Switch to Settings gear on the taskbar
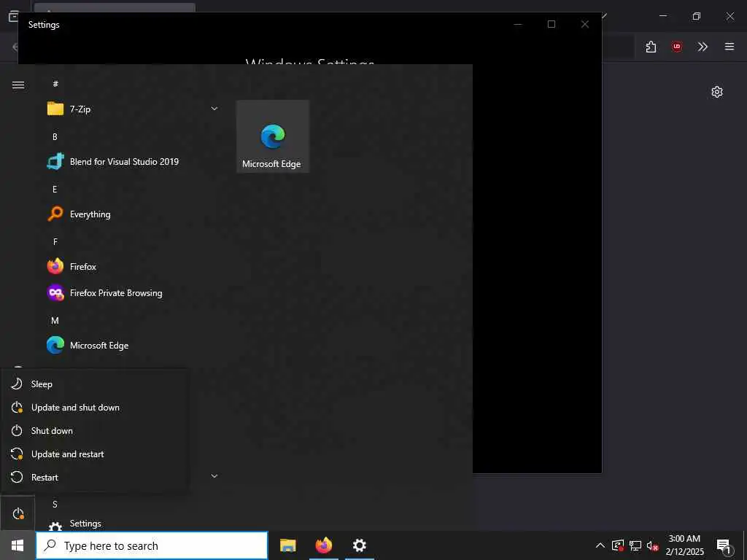This screenshot has height=560, width=747. point(359,545)
